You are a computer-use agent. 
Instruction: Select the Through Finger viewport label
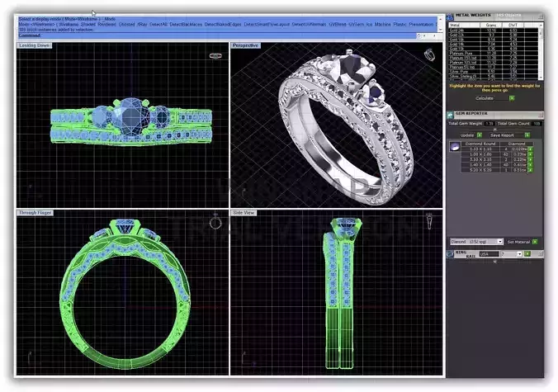(35, 213)
